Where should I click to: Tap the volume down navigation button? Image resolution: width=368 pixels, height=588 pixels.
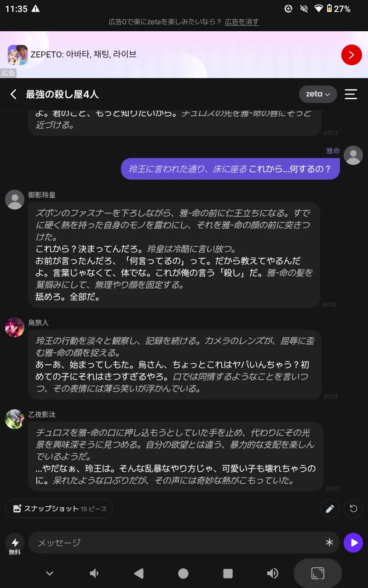[94, 573]
